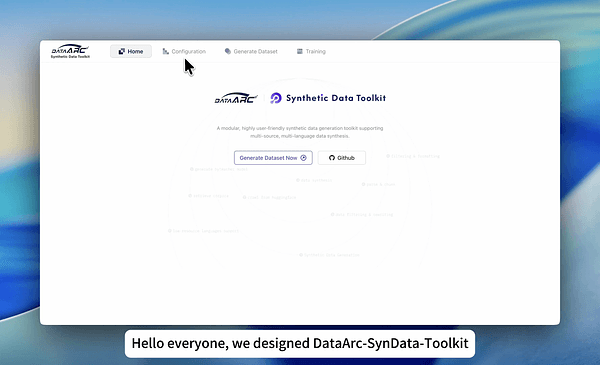The width and height of the screenshot is (600, 365).
Task: Open the Github link button
Action: pos(342,158)
